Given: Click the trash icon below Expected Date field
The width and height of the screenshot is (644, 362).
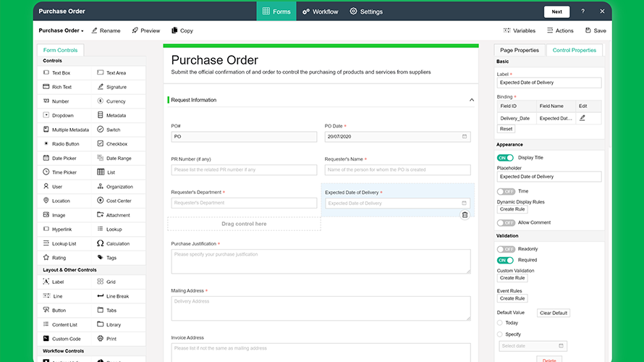Looking at the screenshot, I should 465,215.
